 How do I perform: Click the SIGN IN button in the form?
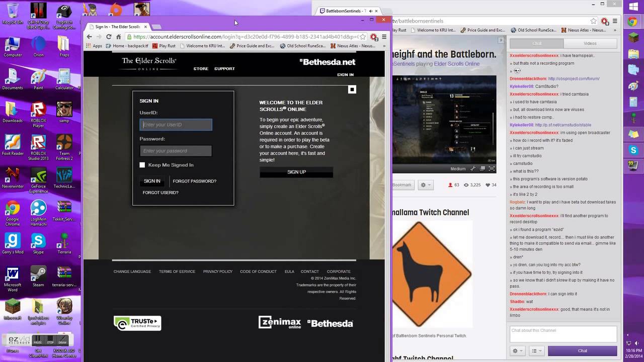click(152, 181)
